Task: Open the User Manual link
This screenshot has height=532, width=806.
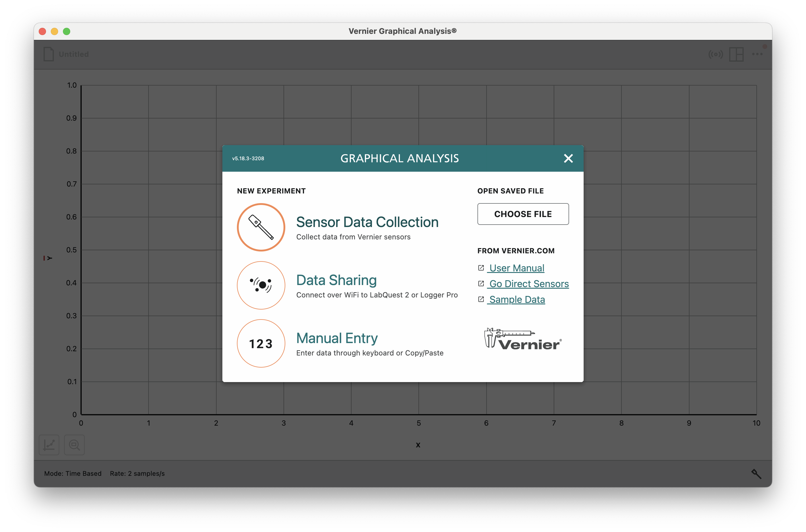Action: click(x=516, y=268)
